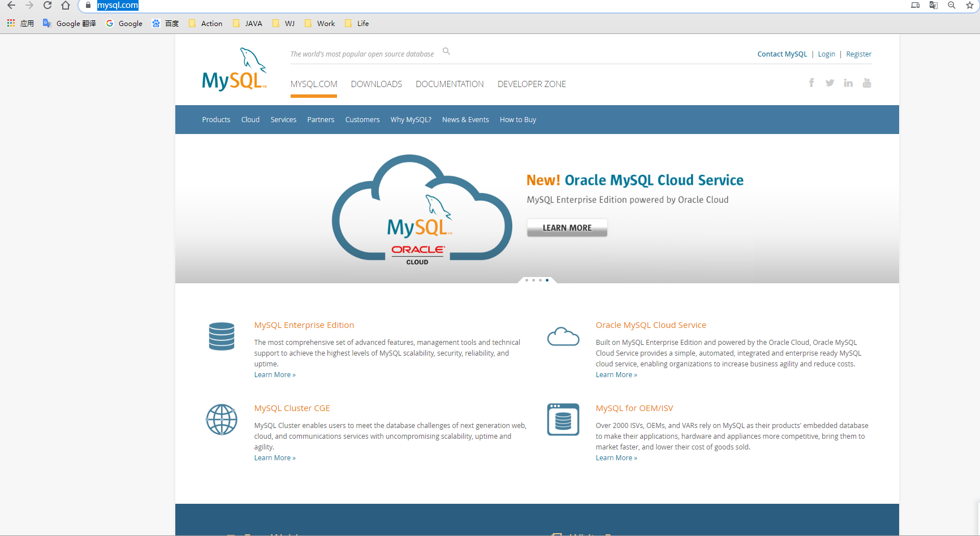
Task: Switch to the DOWNLOADS tab
Action: [x=377, y=84]
